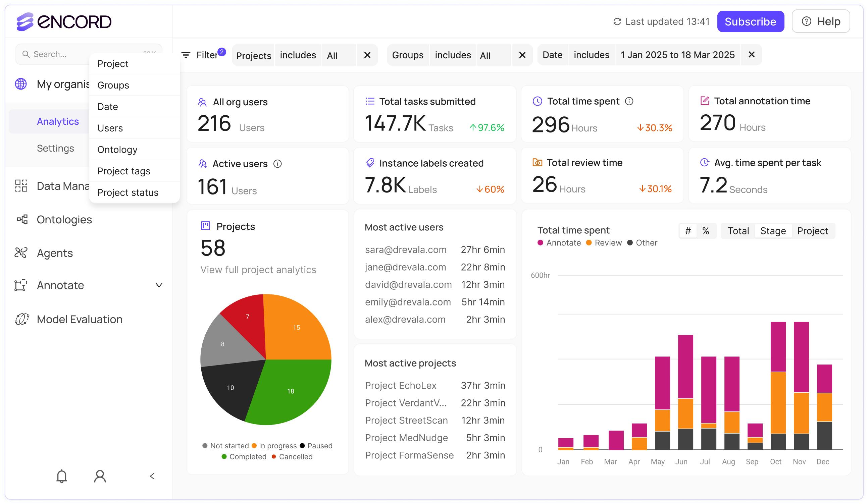Viewport: 868px width, 504px height.
Task: Open notifications bell icon
Action: click(x=62, y=476)
